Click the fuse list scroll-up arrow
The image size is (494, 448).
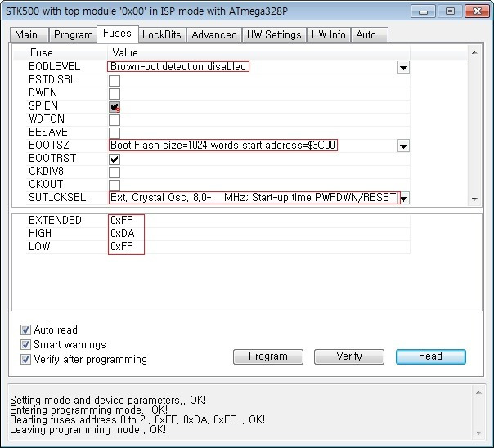pos(475,52)
